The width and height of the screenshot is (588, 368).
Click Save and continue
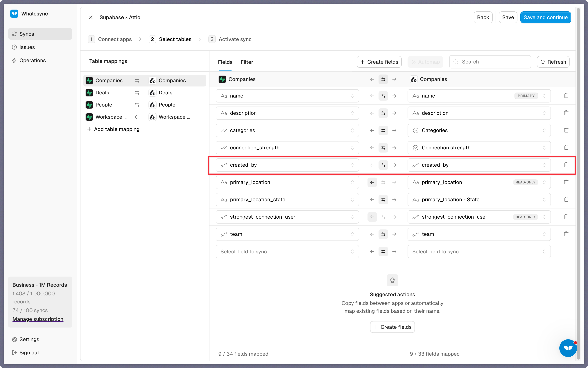click(x=546, y=17)
